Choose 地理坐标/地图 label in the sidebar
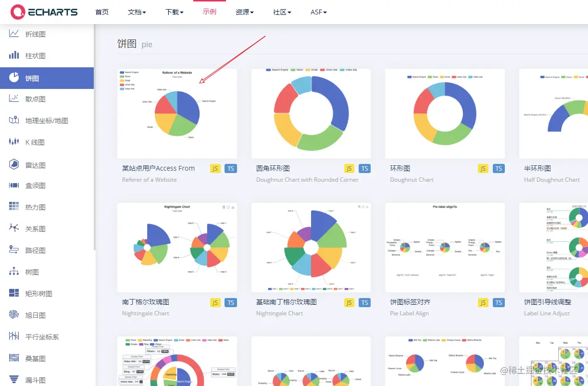Image resolution: width=588 pixels, height=386 pixels. point(47,121)
